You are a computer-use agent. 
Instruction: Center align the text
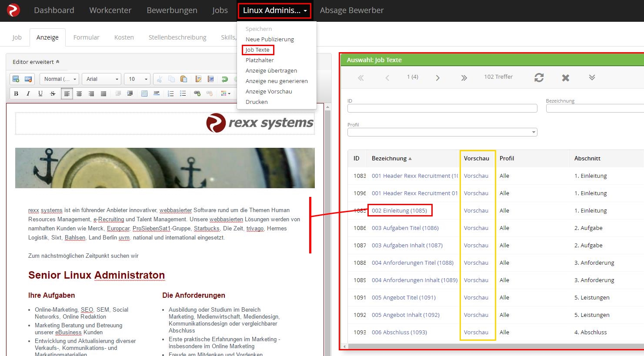[79, 93]
